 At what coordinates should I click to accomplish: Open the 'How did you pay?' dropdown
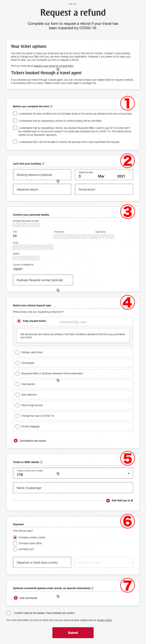(x=104, y=562)
